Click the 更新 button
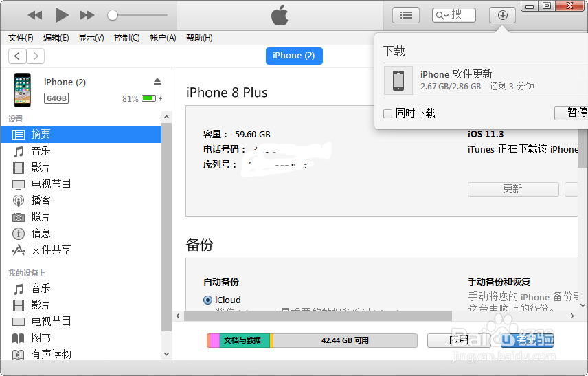 513,189
